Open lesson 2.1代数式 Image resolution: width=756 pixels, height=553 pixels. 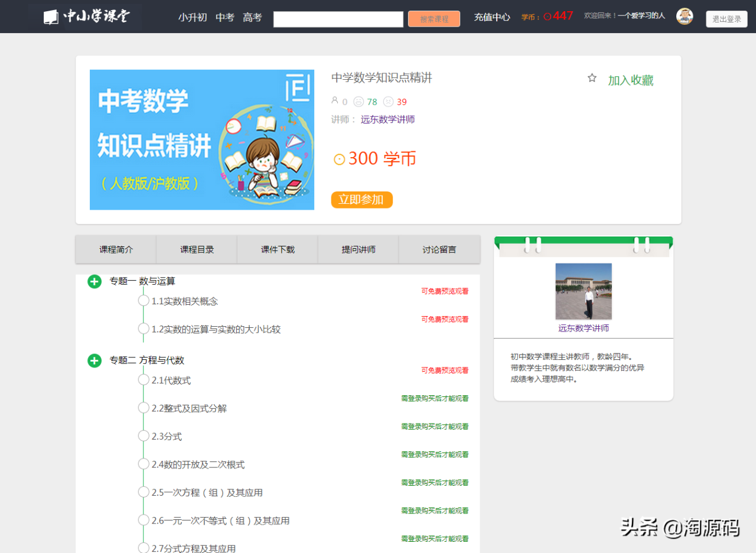pos(171,380)
